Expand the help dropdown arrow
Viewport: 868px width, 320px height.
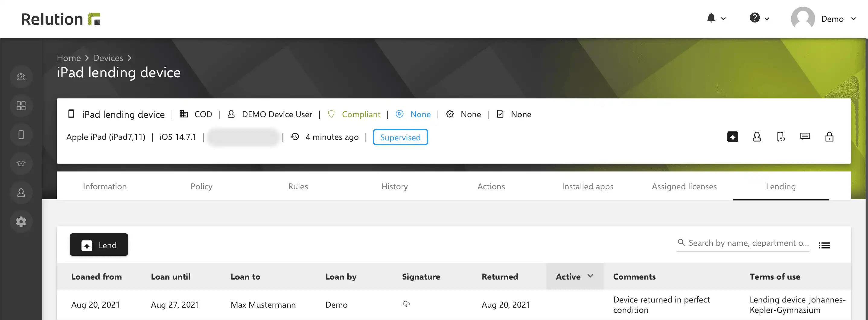(x=767, y=19)
